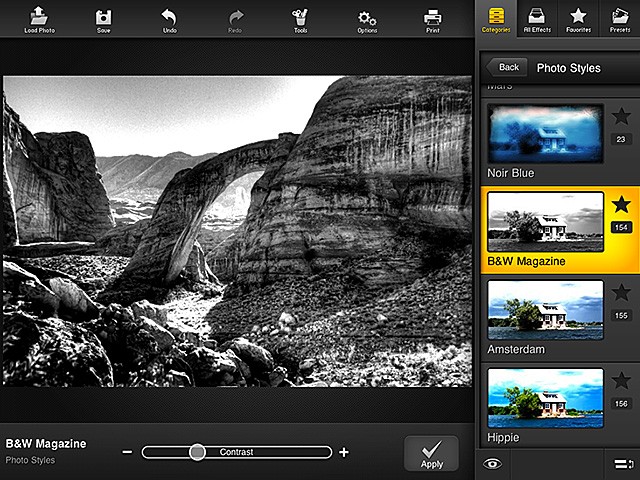Open the list view menu at bottom right
Screen dimensions: 640x480
[620, 463]
